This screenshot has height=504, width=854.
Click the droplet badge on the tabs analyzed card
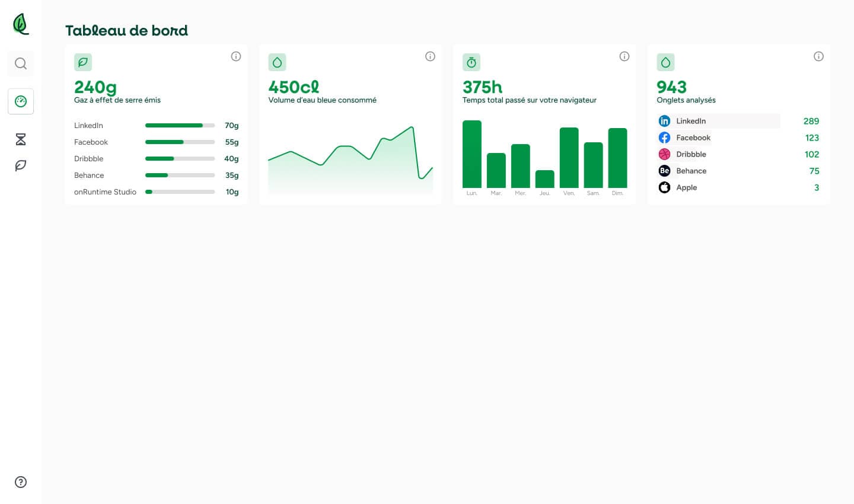tap(665, 62)
